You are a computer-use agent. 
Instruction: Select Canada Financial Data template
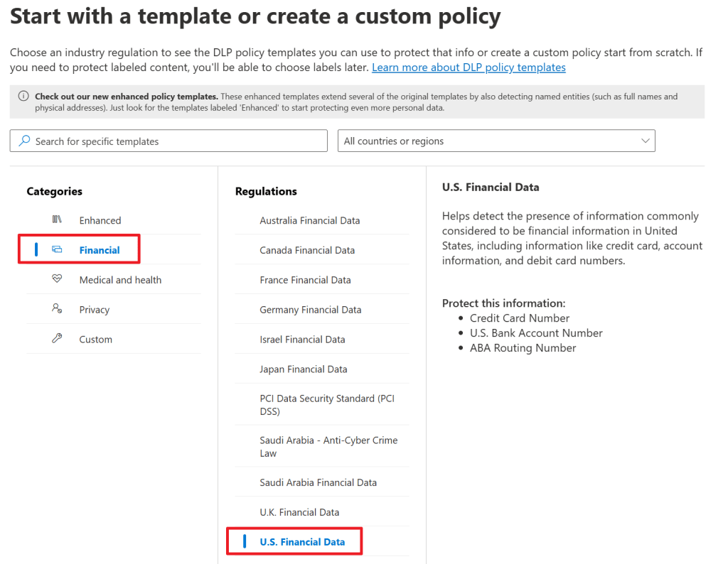click(x=307, y=250)
